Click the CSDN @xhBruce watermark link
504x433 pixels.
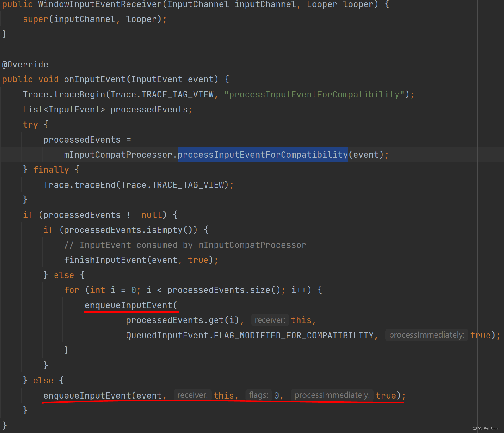486,429
